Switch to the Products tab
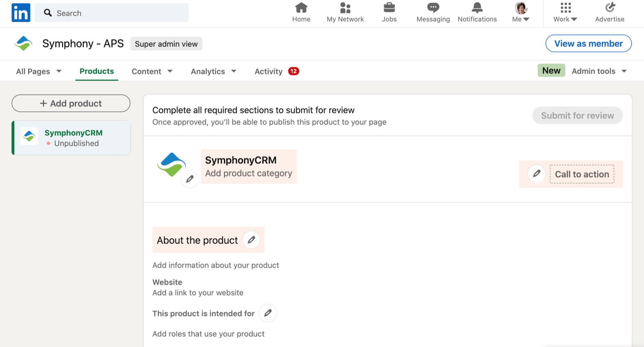This screenshot has height=347, width=644. pyautogui.click(x=97, y=71)
